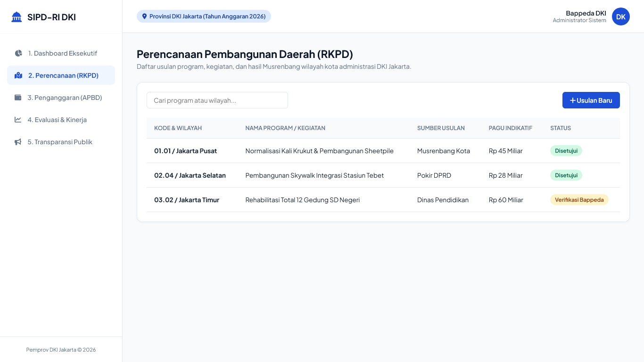Screen dimensions: 644x362
Task: Click the Verifikasi Bappeda status badge
Action: tap(579, 200)
